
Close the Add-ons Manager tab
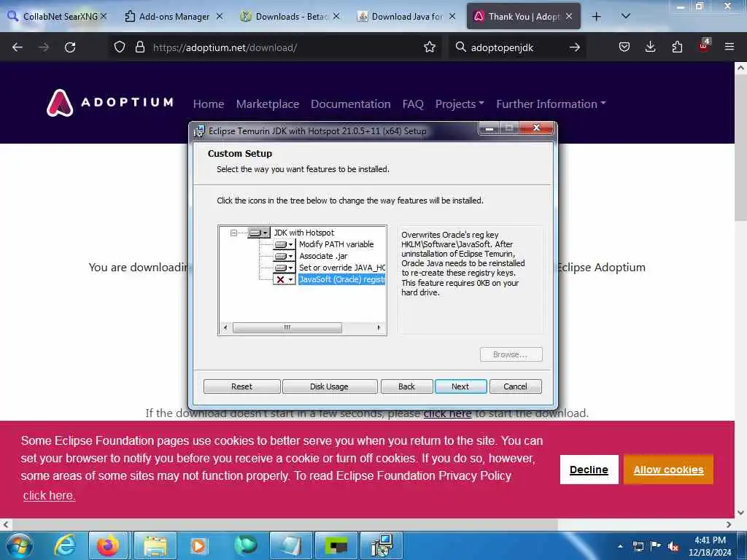[220, 16]
